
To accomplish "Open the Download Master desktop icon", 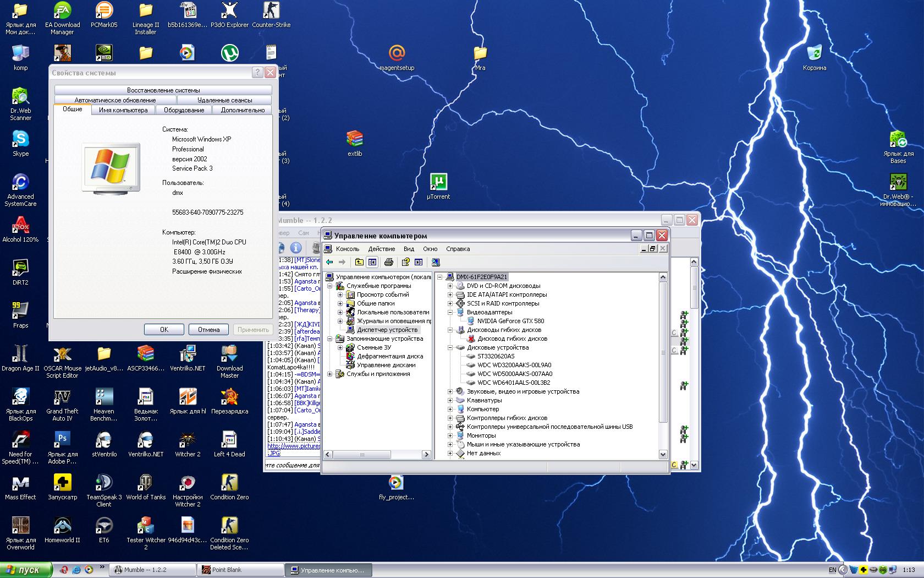I will (x=229, y=361).
